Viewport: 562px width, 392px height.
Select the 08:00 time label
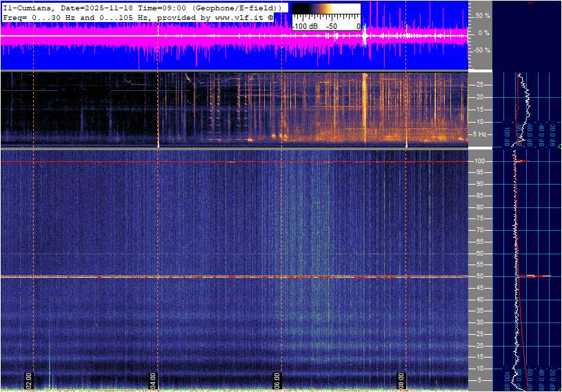[x=402, y=380]
